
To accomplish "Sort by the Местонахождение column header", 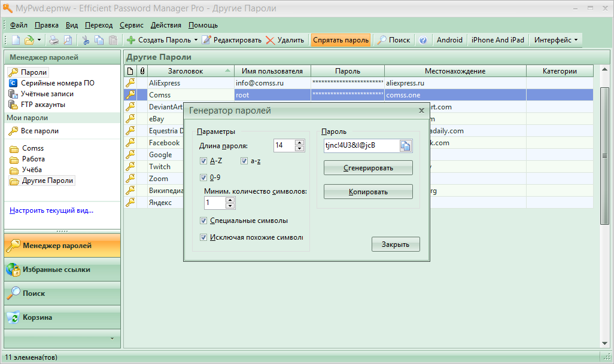I will (x=455, y=71).
